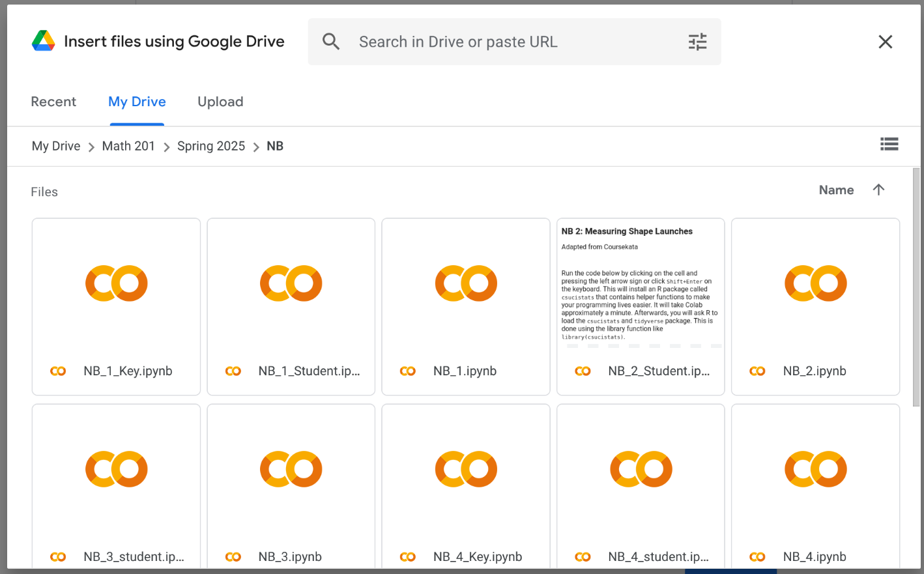Select NB_2_Student notebook preview thumbnail

(x=640, y=287)
